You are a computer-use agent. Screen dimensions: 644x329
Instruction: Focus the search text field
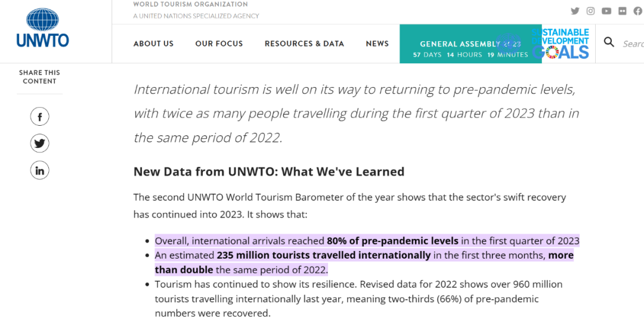(x=633, y=44)
